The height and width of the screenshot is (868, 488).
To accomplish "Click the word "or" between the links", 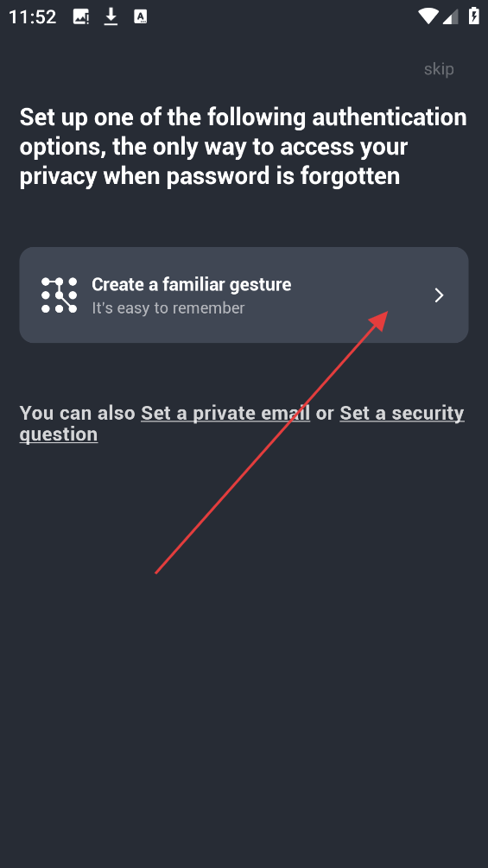I will pyautogui.click(x=325, y=414).
